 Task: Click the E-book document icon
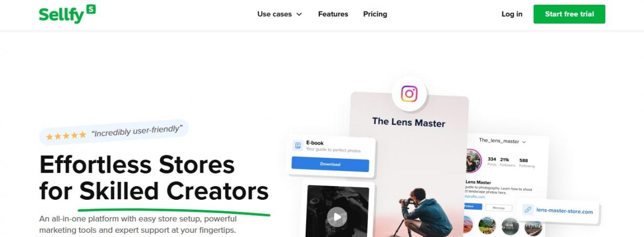[298, 146]
